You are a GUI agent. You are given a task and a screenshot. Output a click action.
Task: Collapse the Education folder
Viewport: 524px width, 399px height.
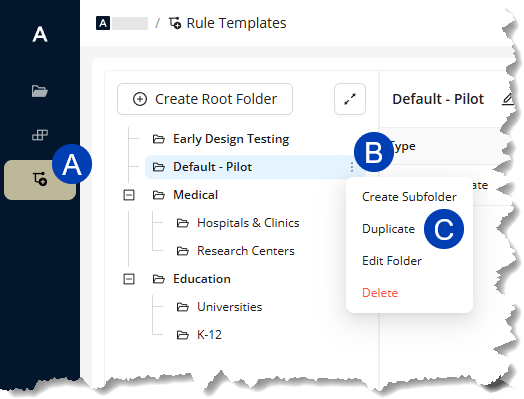click(129, 279)
